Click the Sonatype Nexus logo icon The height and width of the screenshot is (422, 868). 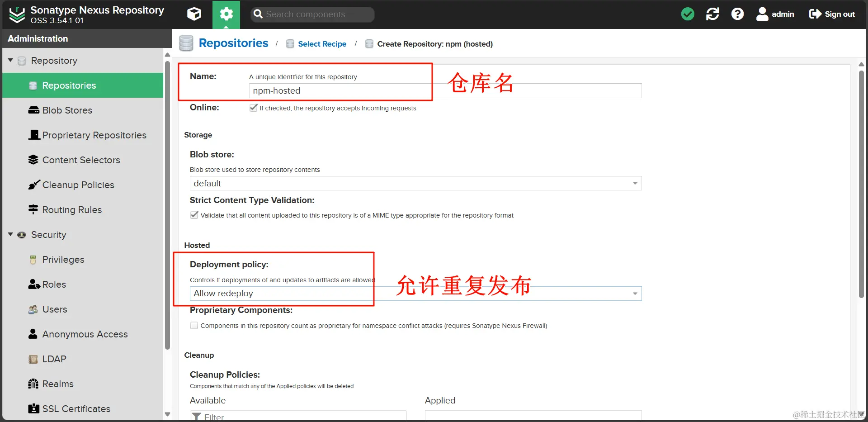click(17, 15)
